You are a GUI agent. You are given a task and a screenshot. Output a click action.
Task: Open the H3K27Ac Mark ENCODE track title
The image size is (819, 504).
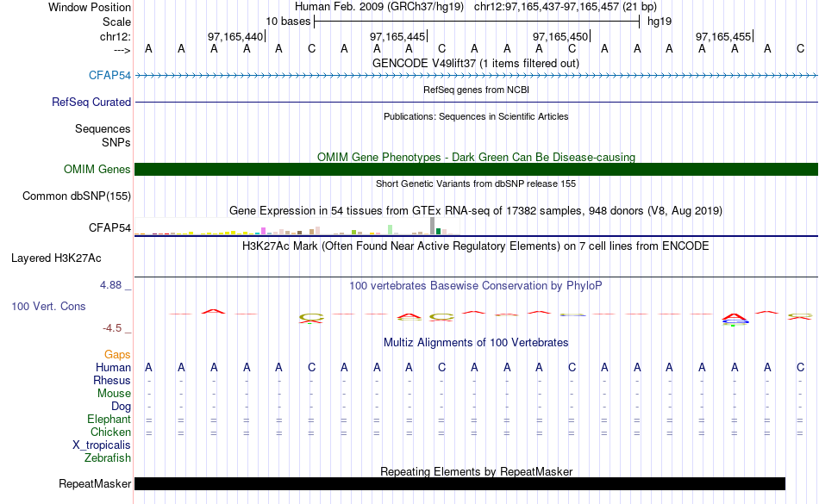coord(476,246)
